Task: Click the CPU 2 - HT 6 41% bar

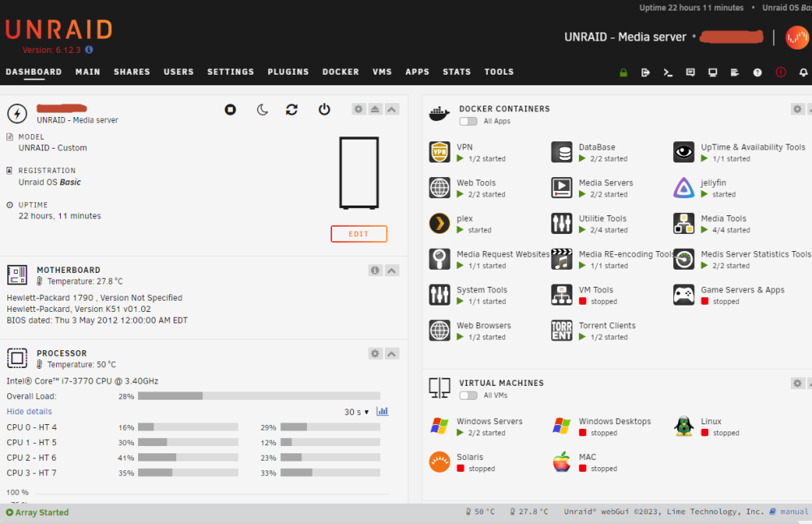Action: (x=188, y=457)
